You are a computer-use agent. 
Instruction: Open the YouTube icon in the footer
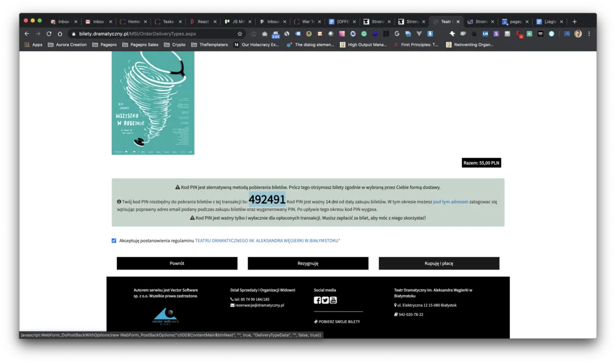[333, 300]
